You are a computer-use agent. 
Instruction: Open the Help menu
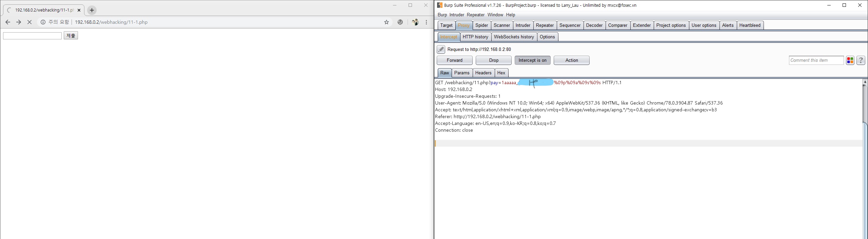511,15
